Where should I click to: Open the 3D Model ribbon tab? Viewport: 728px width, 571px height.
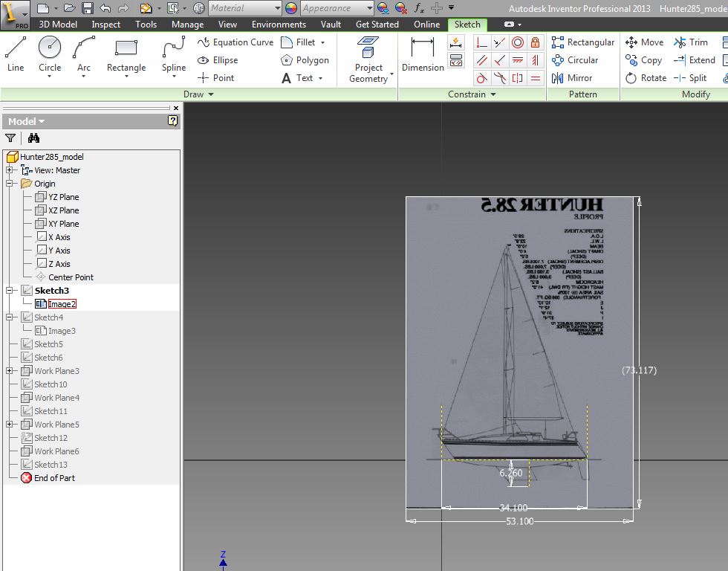pos(58,24)
